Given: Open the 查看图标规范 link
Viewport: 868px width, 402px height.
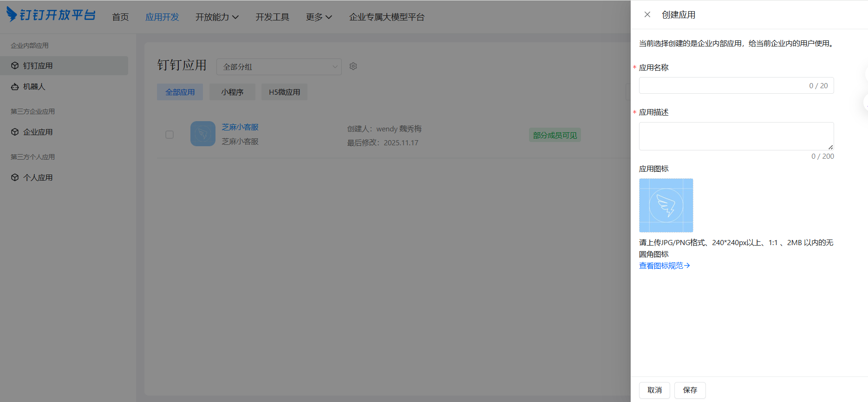Looking at the screenshot, I should point(665,266).
